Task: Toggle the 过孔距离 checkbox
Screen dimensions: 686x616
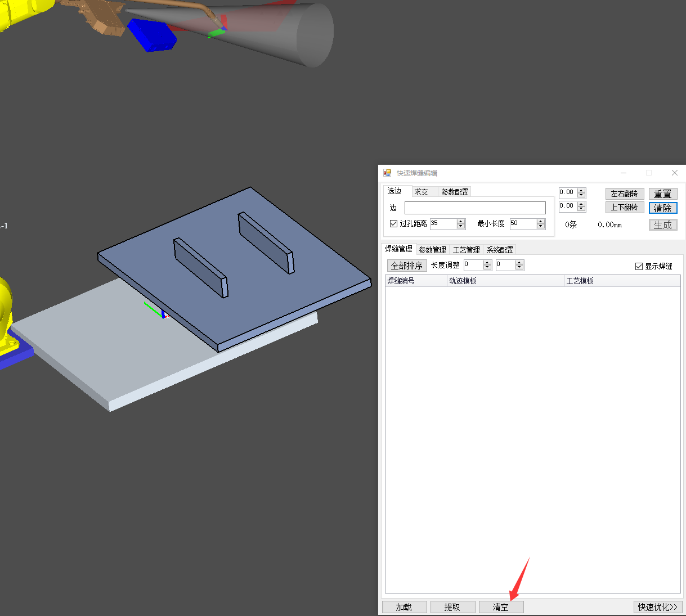Action: click(394, 223)
